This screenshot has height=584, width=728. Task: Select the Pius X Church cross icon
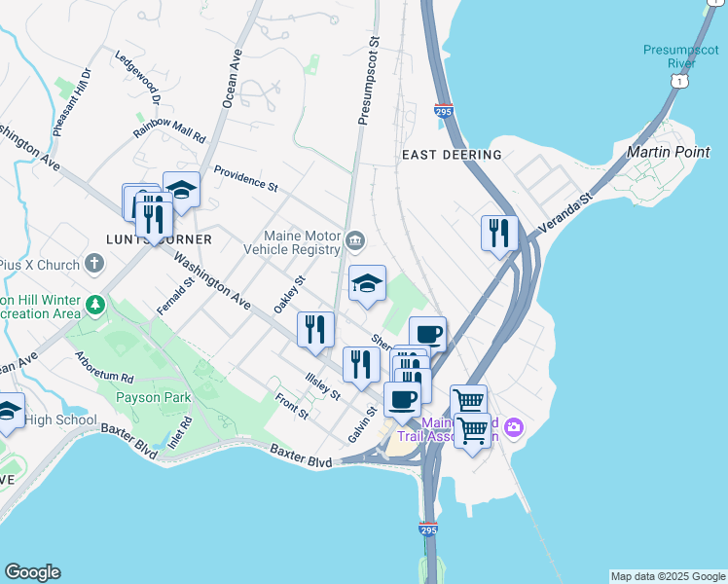pyautogui.click(x=94, y=264)
